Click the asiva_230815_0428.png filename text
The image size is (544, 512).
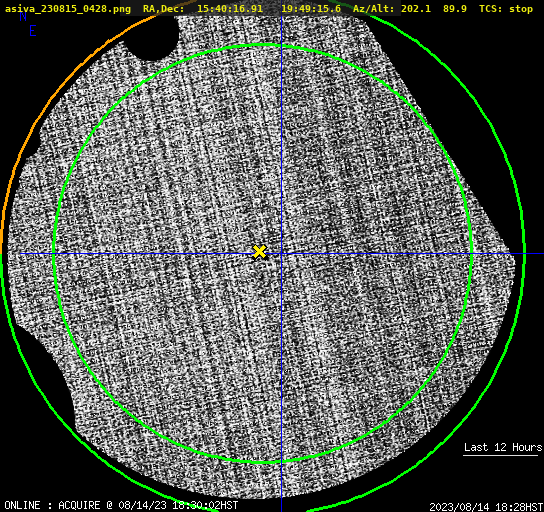68,9
